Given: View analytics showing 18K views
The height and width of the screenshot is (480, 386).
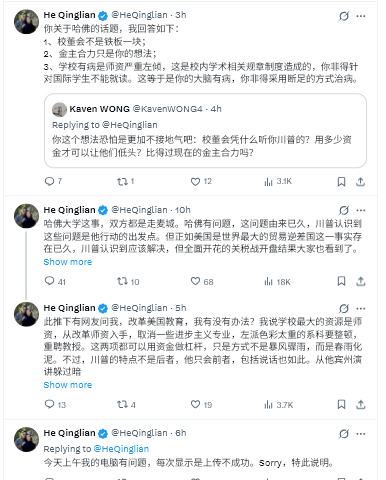Looking at the screenshot, I should point(277,282).
